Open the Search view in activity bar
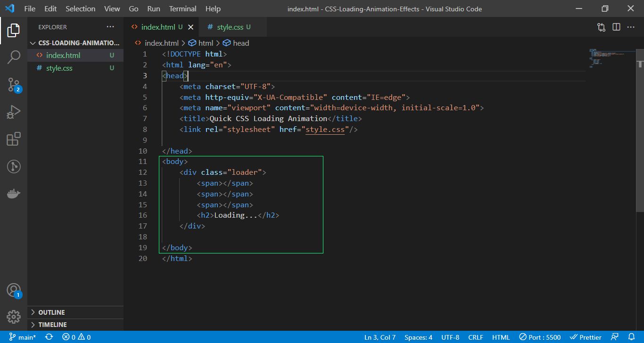Viewport: 644px width, 343px height. (x=14, y=57)
